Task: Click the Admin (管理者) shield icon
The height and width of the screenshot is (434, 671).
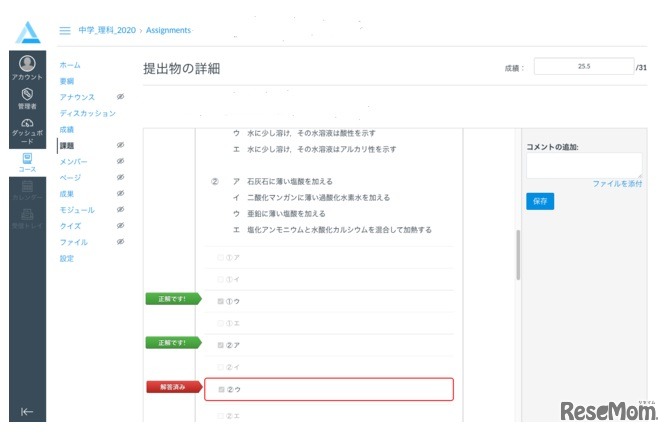Action: point(26,95)
